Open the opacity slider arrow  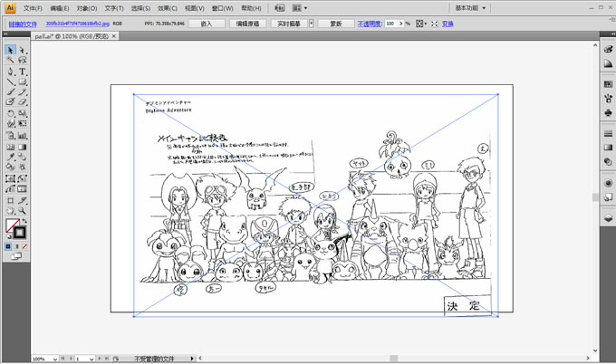coord(401,24)
